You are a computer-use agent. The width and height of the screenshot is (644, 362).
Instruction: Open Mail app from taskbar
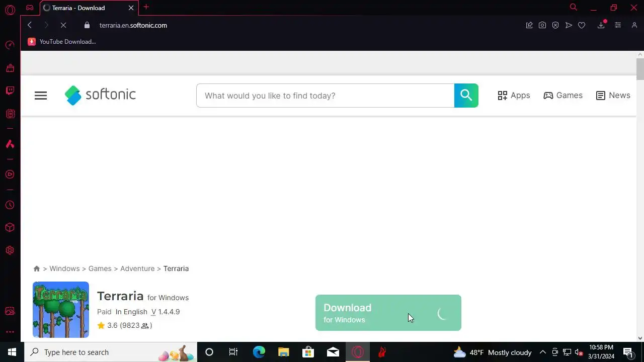click(x=333, y=352)
